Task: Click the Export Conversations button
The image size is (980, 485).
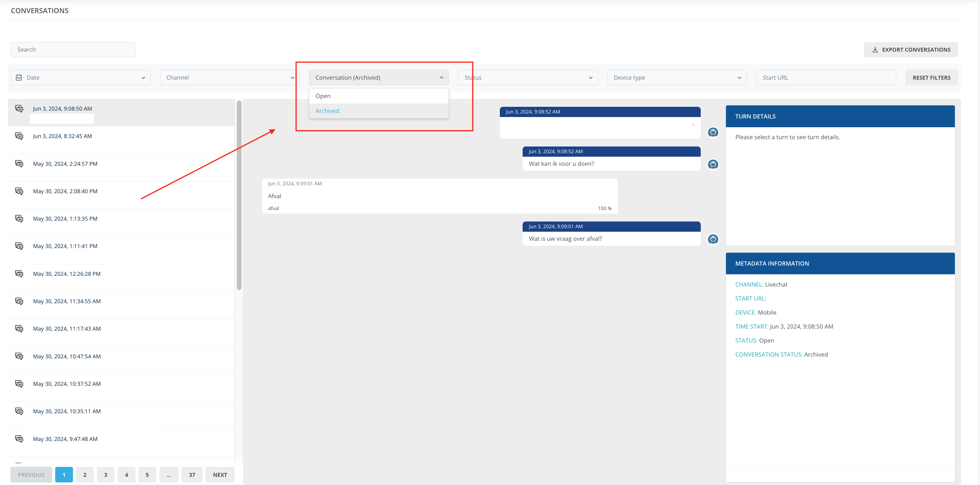Action: [x=911, y=50]
